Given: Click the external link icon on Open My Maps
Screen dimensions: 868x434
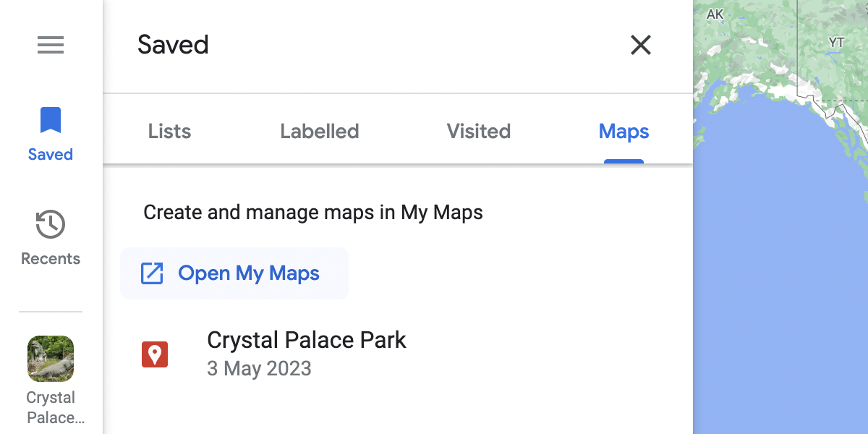Looking at the screenshot, I should [152, 273].
